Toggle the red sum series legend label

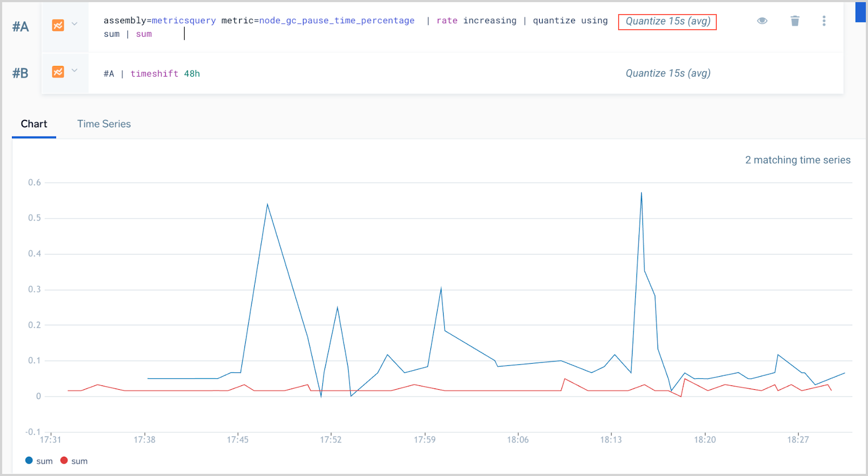[79, 461]
